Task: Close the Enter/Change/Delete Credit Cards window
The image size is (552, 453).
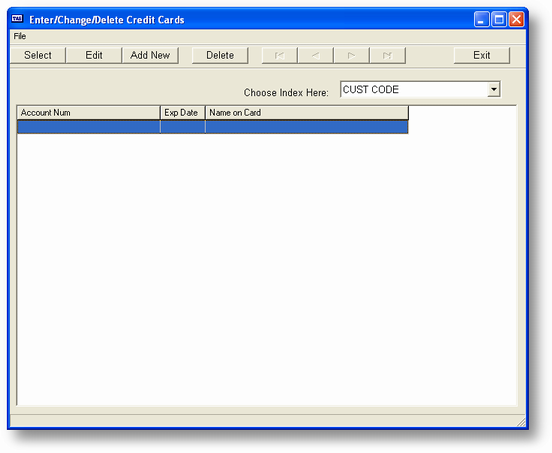Action: click(x=516, y=19)
